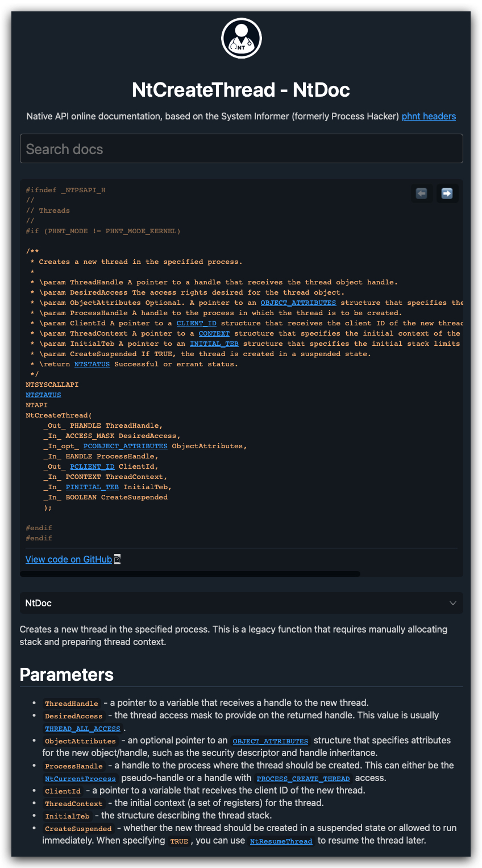Collapse the NtDoc section chevron
482x868 pixels.
point(453,603)
